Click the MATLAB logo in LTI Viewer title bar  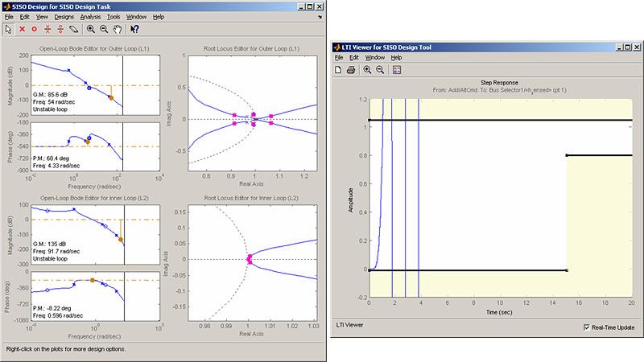coord(336,47)
